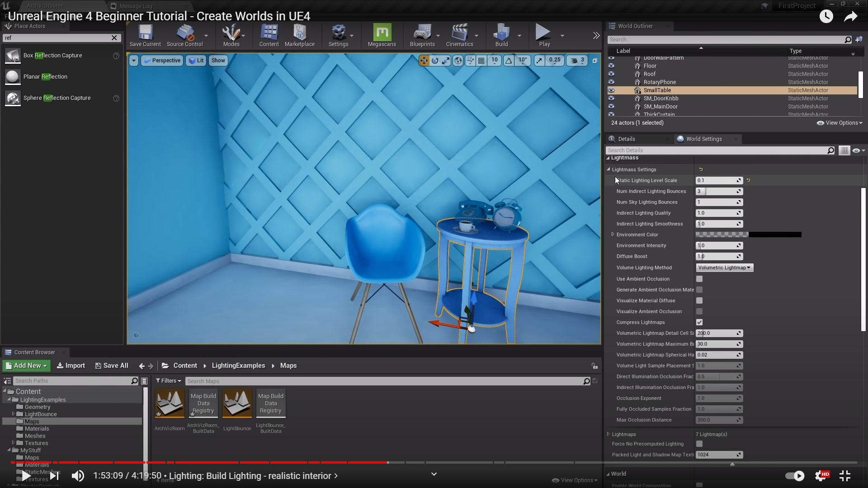Hide the SmallTable actor with eye icon
Image resolution: width=868 pixels, height=488 pixels.
click(611, 90)
